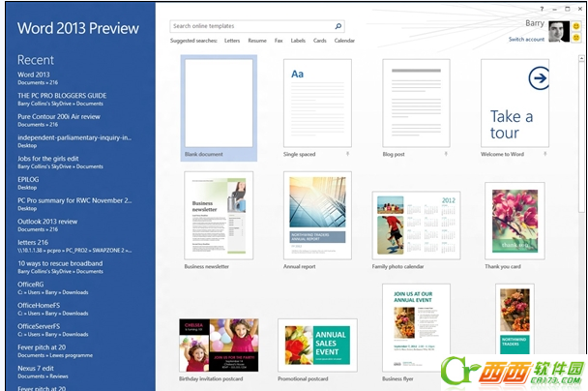Open the Blank document template
Image resolution: width=588 pixels, height=391 pixels.
tap(219, 108)
